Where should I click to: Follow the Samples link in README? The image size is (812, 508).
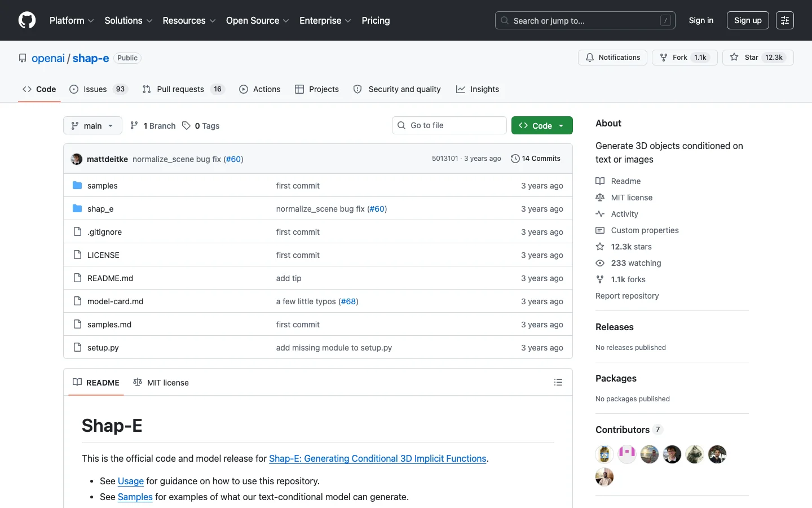coord(135,497)
